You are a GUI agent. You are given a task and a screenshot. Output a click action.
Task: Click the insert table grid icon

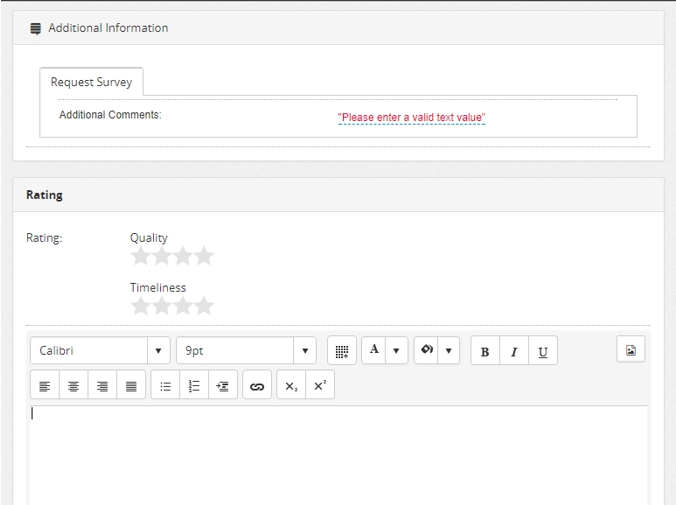click(341, 351)
